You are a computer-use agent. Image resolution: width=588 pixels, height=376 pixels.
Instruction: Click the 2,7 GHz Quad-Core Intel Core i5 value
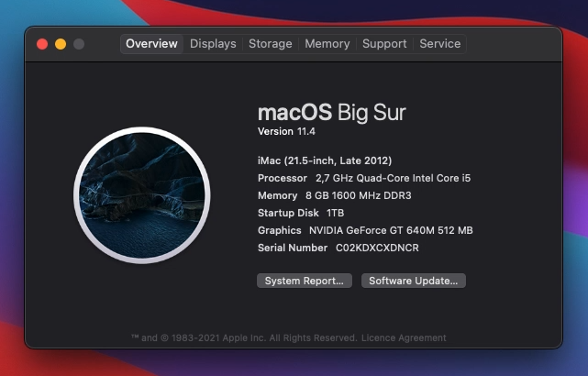393,178
